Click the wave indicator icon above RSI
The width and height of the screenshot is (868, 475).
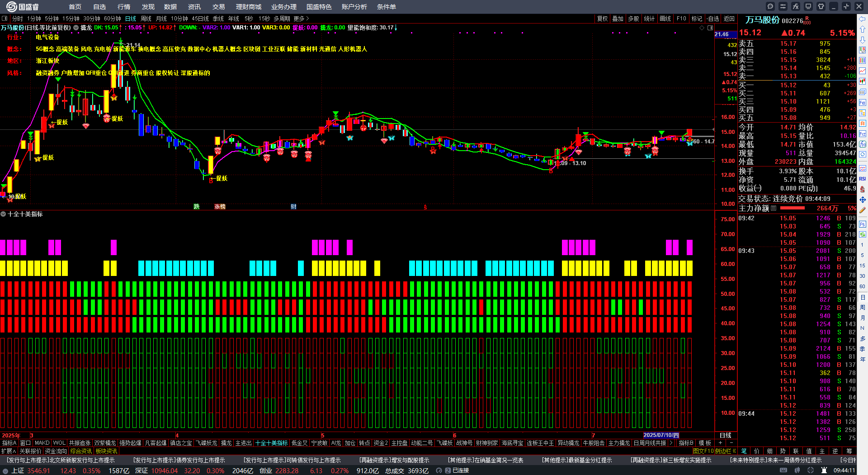(863, 168)
